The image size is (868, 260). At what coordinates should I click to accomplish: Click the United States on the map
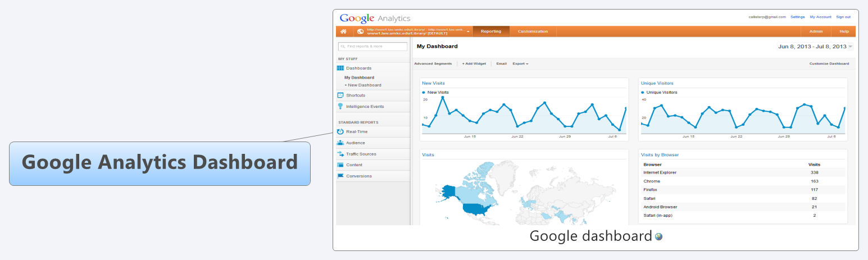pos(476,209)
